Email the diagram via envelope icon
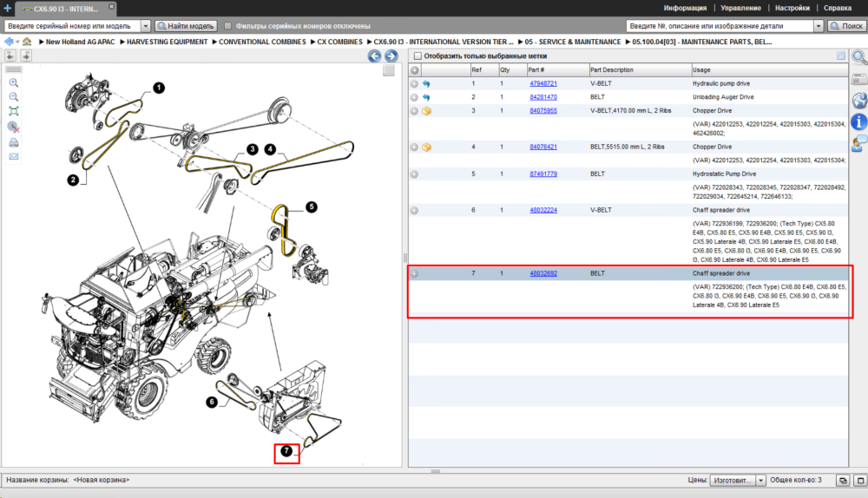Screen dimensions: 868x498 14,156
